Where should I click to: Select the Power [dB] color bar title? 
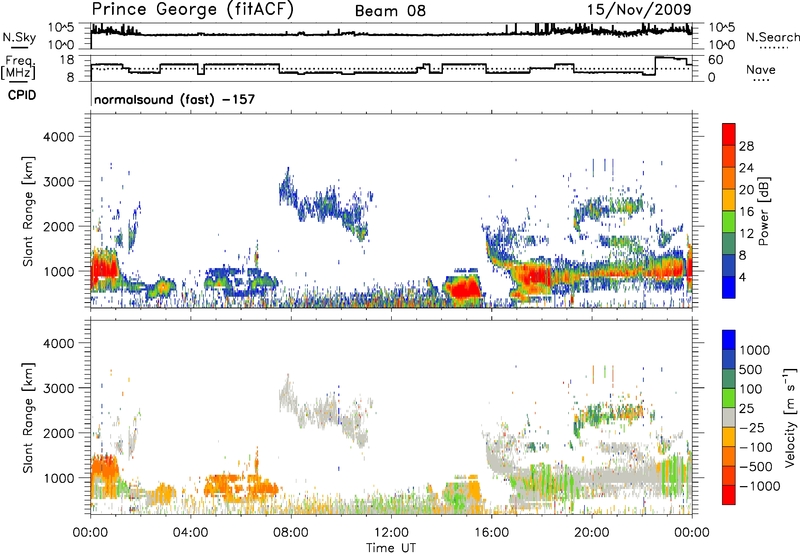tap(763, 211)
